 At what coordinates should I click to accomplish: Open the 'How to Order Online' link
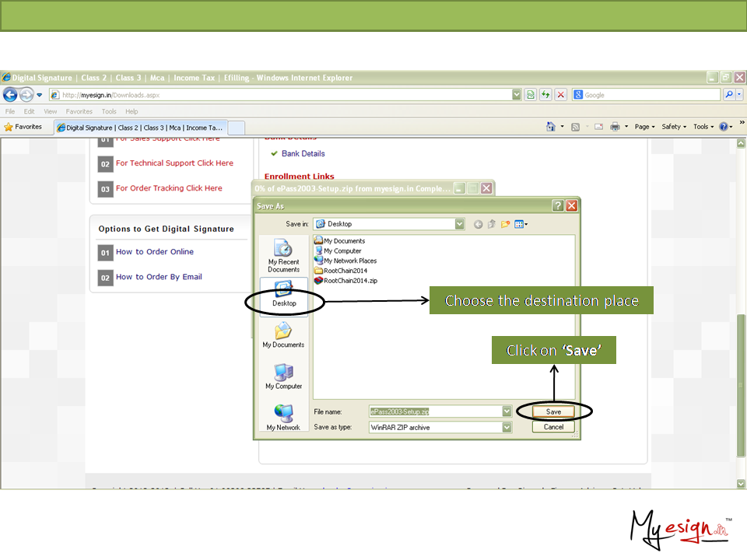[x=155, y=252]
